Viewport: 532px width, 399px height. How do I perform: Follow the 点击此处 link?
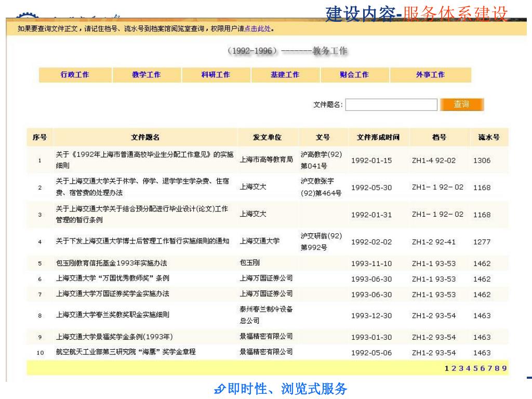coord(258,29)
